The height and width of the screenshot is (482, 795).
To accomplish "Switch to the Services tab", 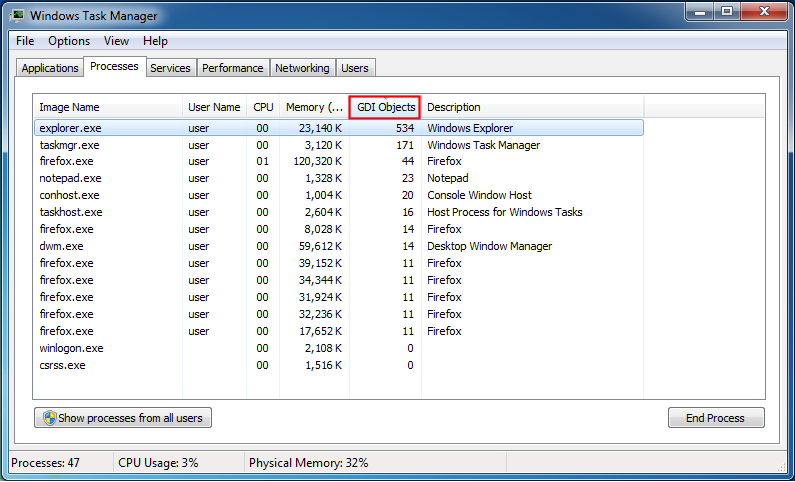I will 170,68.
